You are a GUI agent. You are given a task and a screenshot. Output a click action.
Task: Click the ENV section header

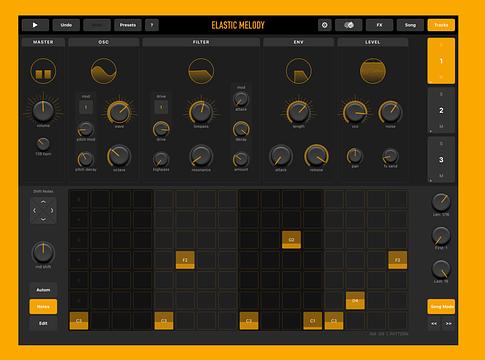[x=298, y=42]
